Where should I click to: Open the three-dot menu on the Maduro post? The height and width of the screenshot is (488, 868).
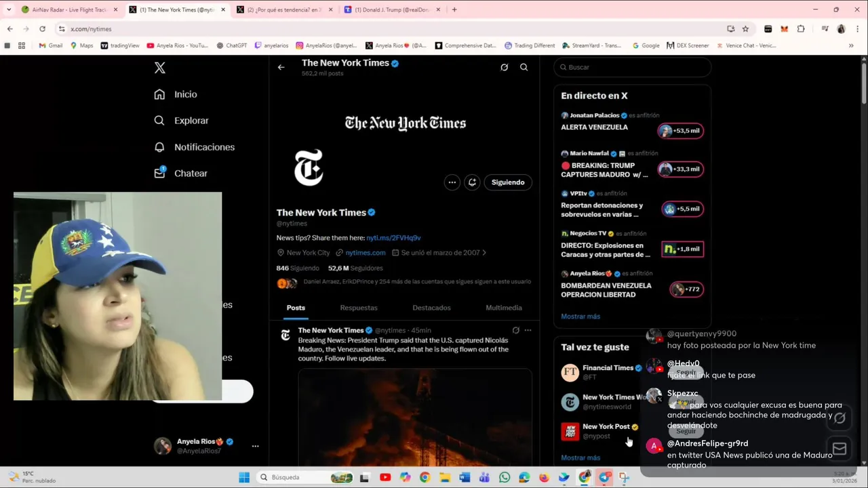point(528,331)
